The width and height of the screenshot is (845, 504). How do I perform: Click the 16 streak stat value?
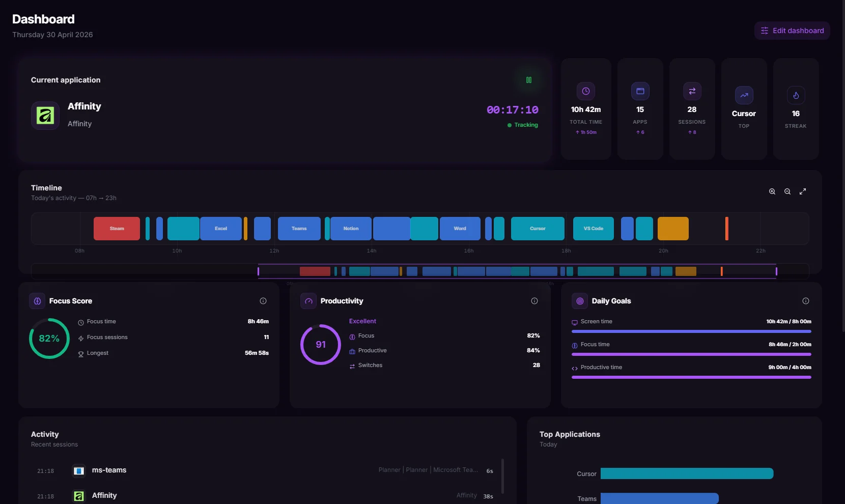tap(796, 114)
